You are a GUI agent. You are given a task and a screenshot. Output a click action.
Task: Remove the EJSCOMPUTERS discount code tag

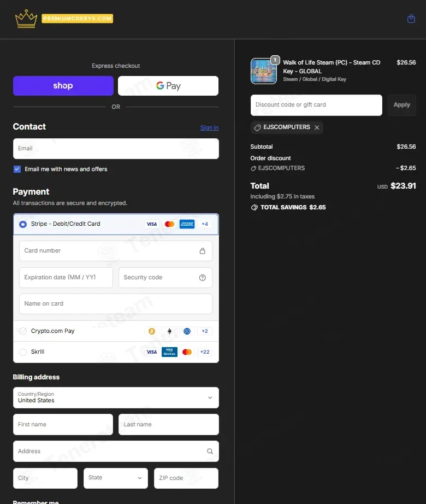[317, 127]
